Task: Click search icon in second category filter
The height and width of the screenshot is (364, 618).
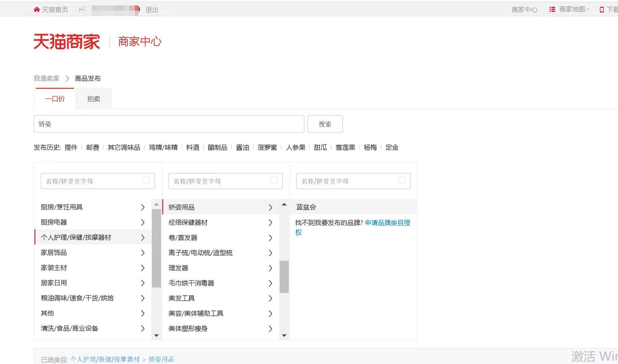Action: (x=274, y=181)
